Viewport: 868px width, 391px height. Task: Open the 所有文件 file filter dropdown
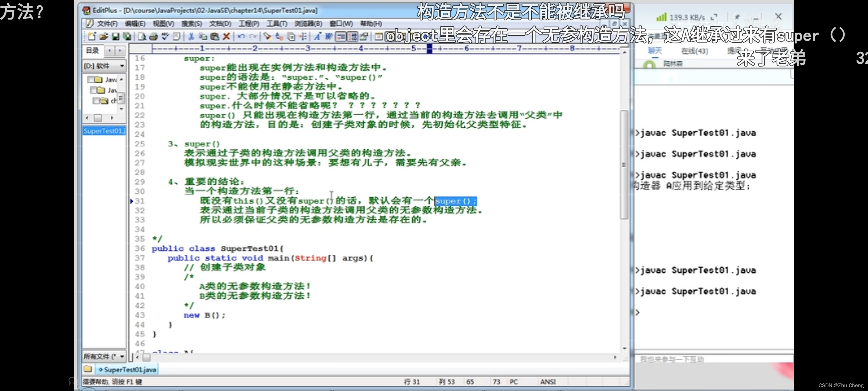[122, 356]
